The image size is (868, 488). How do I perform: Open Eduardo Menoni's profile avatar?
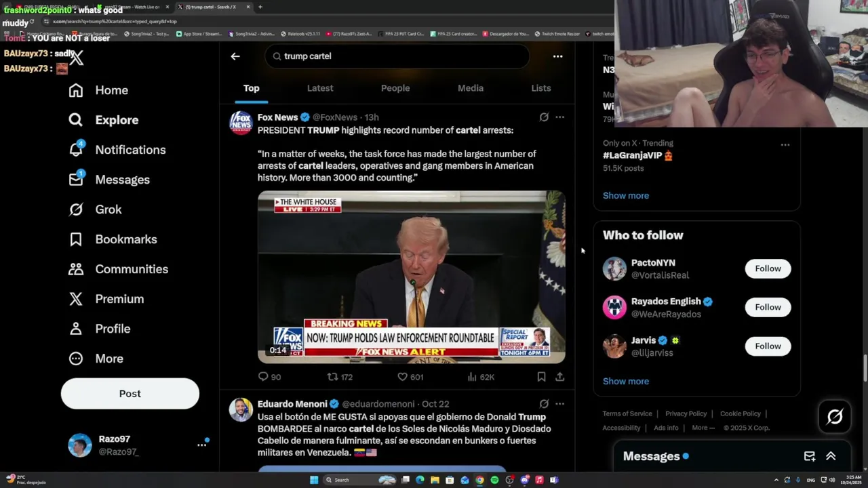tap(241, 409)
